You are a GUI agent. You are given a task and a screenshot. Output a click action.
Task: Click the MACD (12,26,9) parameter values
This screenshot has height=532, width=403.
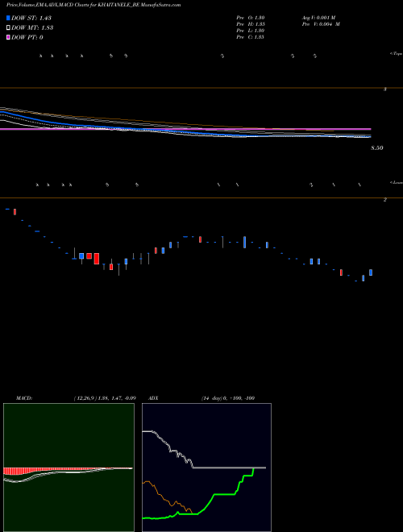click(105, 398)
